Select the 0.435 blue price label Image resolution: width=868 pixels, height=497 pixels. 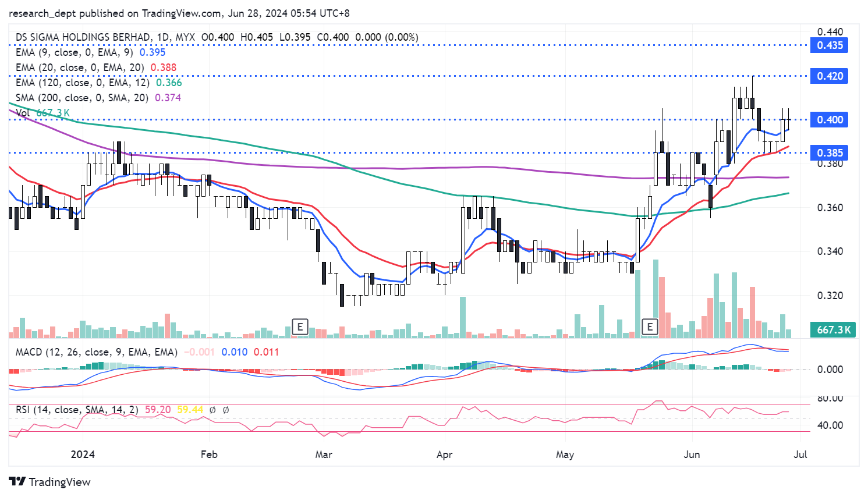[829, 45]
